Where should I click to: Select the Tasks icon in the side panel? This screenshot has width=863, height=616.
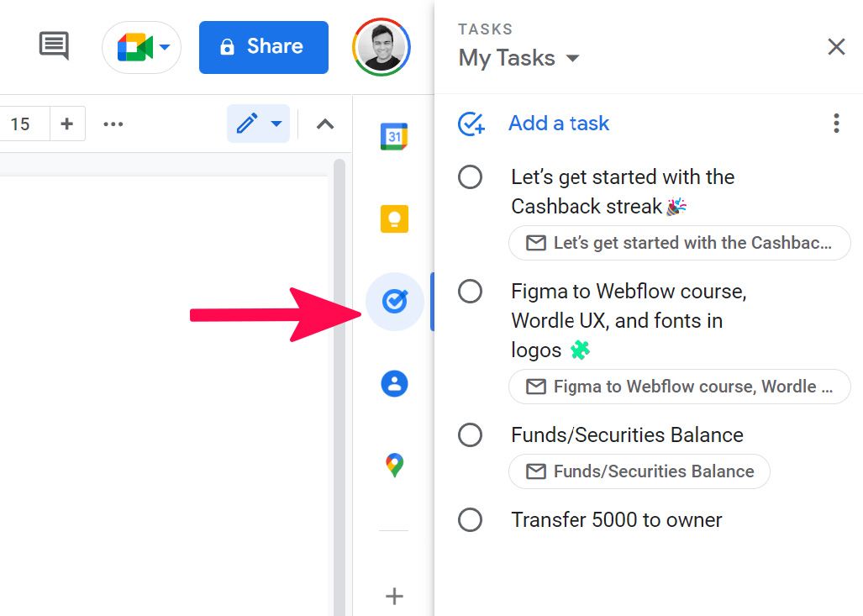(393, 301)
